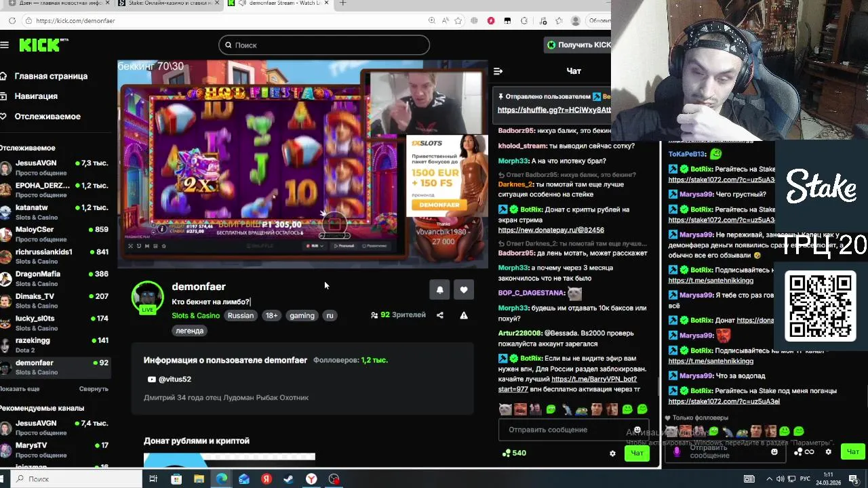Open File Explorer from the taskbar

199,479
